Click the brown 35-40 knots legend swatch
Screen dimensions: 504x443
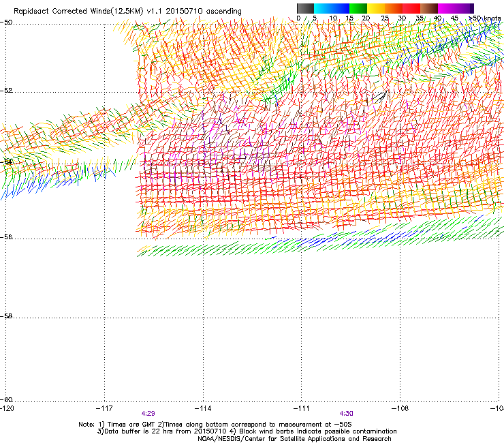click(429, 8)
